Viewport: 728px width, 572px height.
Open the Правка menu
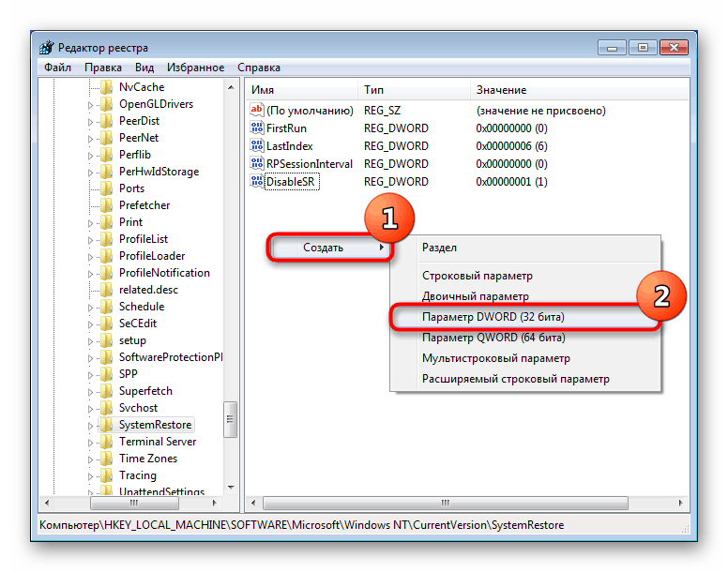[x=103, y=68]
